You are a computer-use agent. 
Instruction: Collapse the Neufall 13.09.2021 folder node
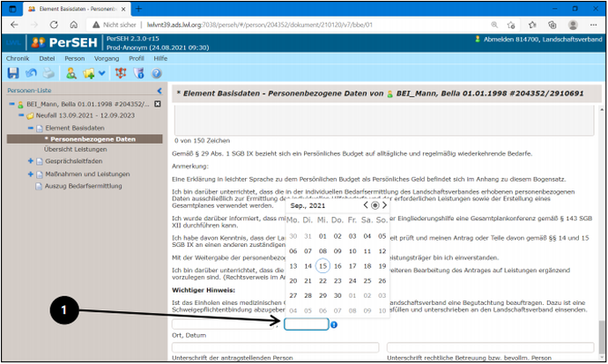tap(21, 115)
